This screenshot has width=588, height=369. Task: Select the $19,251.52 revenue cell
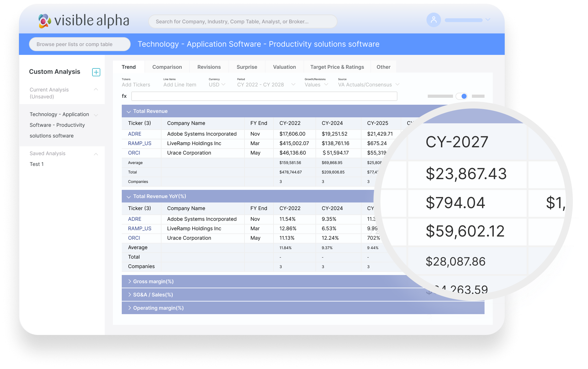(x=335, y=134)
